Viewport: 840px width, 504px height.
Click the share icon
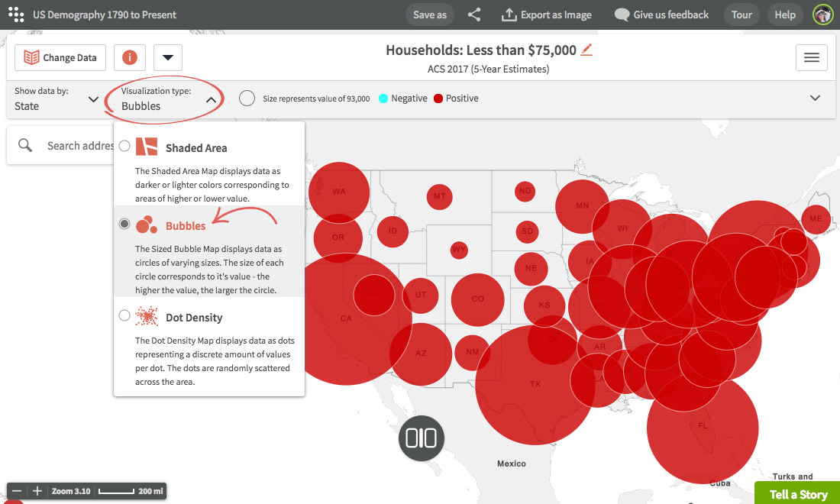pyautogui.click(x=474, y=15)
